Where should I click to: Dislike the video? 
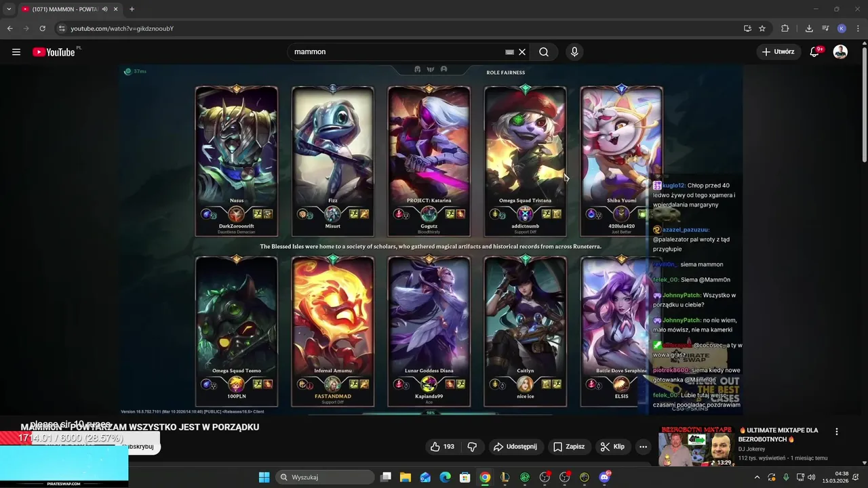point(472,447)
